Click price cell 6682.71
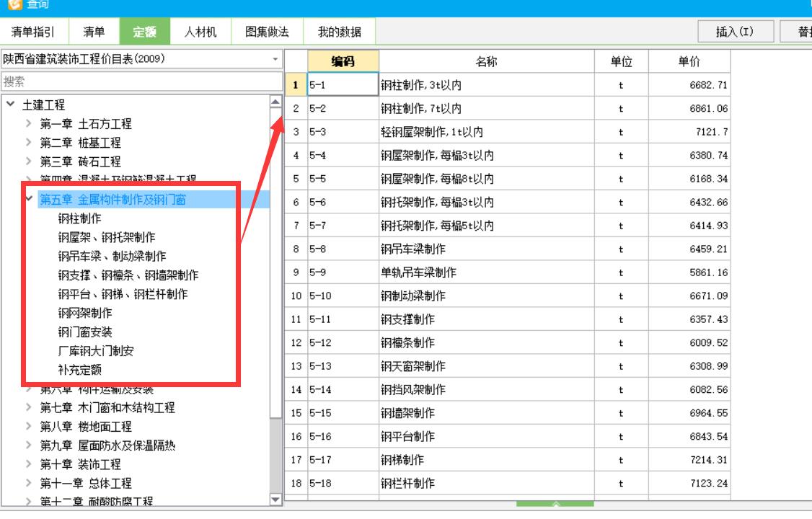The height and width of the screenshot is (519, 812). [x=689, y=85]
